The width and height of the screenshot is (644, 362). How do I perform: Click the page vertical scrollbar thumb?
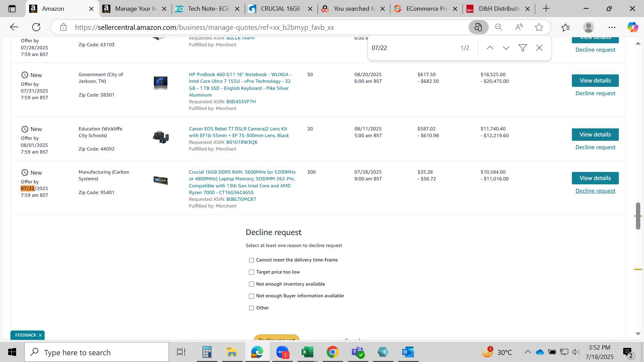coord(638,216)
